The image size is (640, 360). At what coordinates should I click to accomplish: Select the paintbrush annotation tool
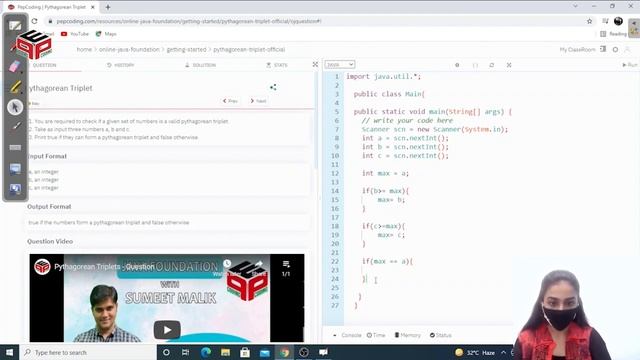pyautogui.click(x=15, y=127)
